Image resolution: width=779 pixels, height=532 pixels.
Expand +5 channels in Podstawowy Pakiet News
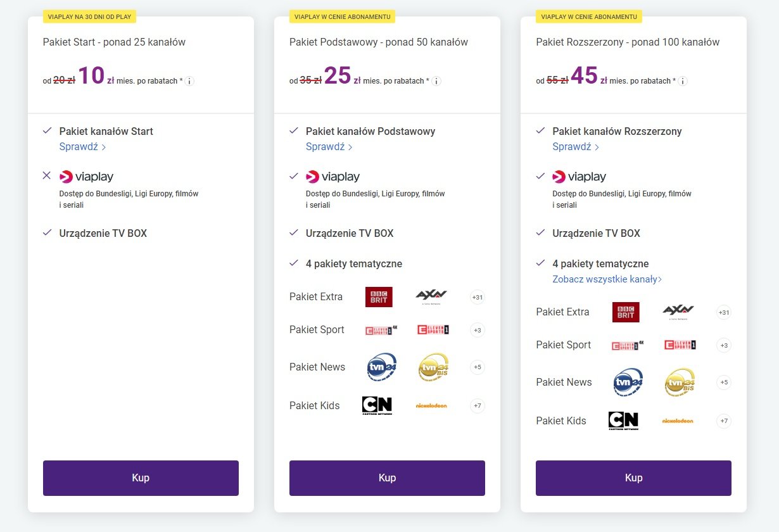point(478,367)
